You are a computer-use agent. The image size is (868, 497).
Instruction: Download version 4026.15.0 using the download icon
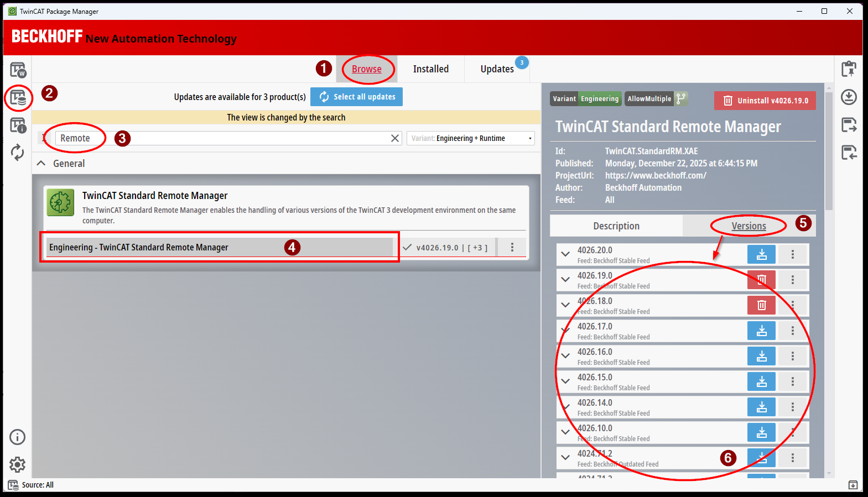click(761, 381)
